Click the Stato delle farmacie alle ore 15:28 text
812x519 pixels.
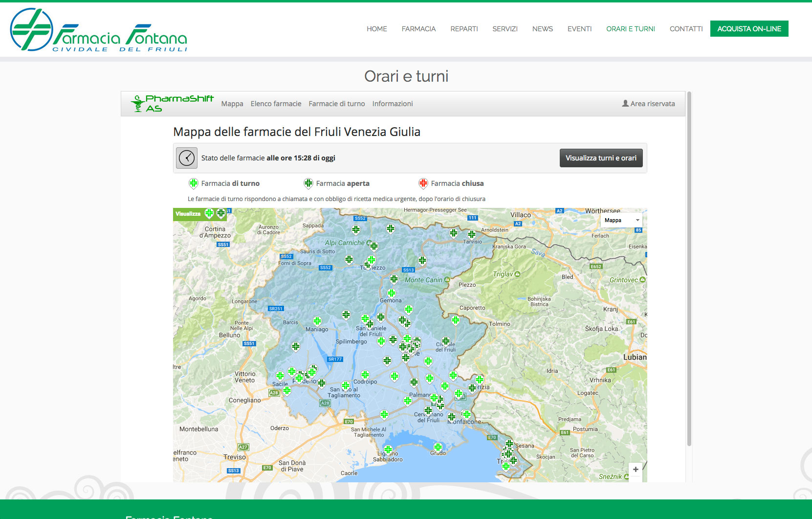pos(268,158)
